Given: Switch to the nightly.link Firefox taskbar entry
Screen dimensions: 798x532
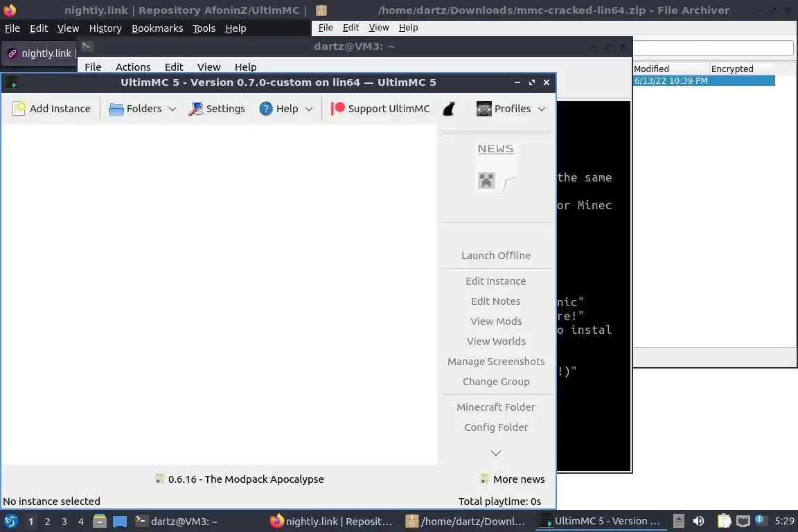Looking at the screenshot, I should pos(331,522).
